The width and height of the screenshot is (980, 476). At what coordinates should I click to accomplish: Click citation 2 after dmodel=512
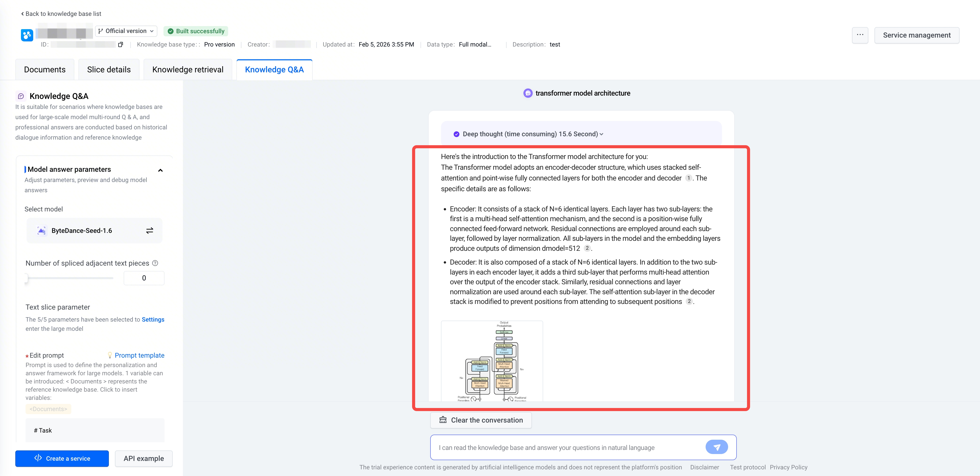click(x=587, y=248)
